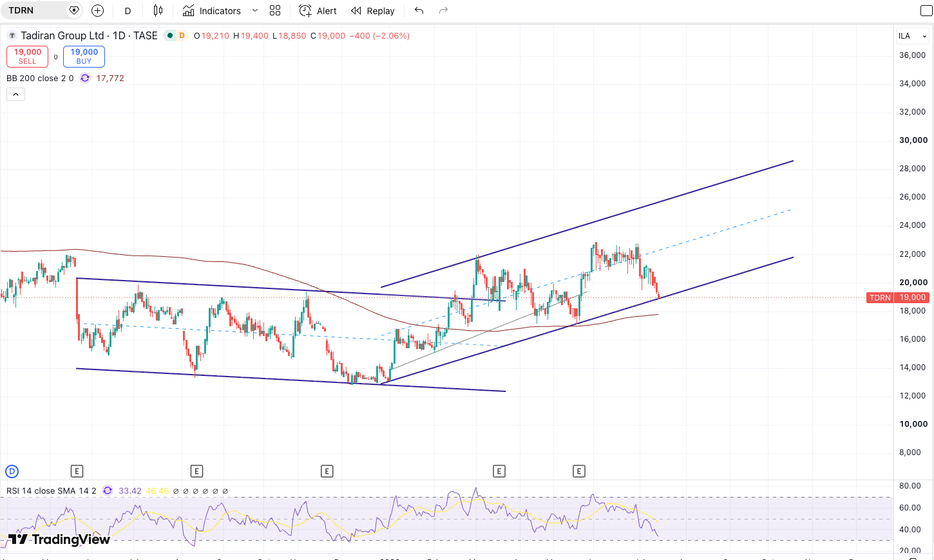Click the RSI value 33.42
The image size is (934, 560).
click(x=130, y=490)
